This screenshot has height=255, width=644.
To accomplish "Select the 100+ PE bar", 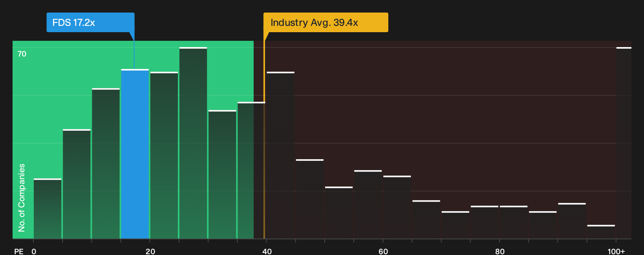I will click(624, 143).
